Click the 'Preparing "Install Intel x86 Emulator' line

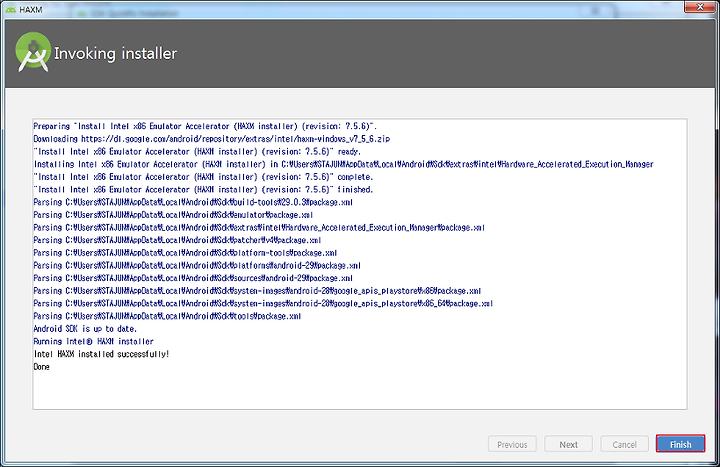(205, 126)
